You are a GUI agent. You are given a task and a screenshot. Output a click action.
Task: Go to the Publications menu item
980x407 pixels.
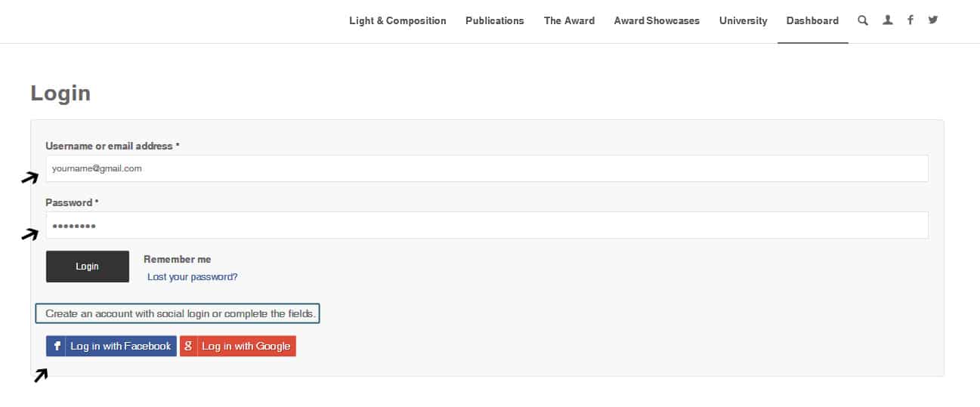point(494,21)
